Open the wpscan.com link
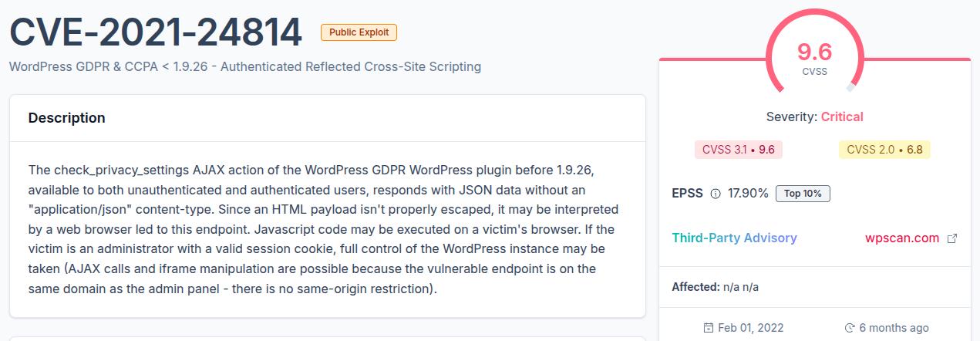The height and width of the screenshot is (341, 980). (x=902, y=238)
